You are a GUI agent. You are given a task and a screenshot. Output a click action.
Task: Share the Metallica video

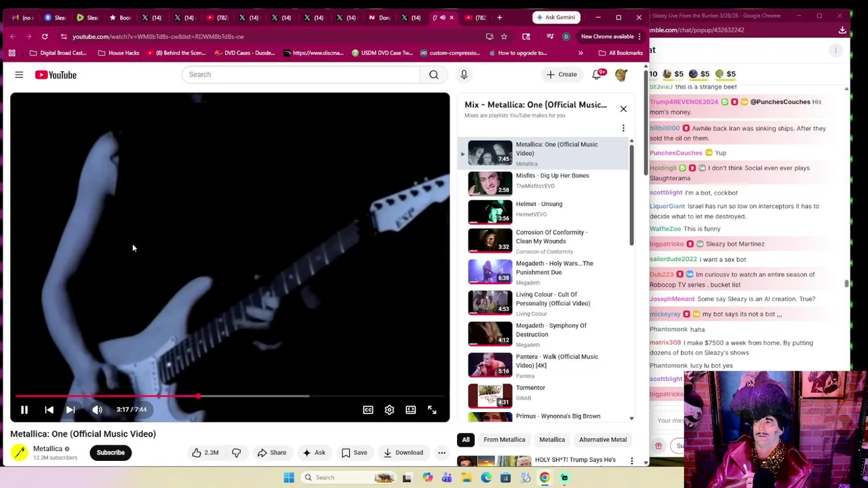(271, 453)
